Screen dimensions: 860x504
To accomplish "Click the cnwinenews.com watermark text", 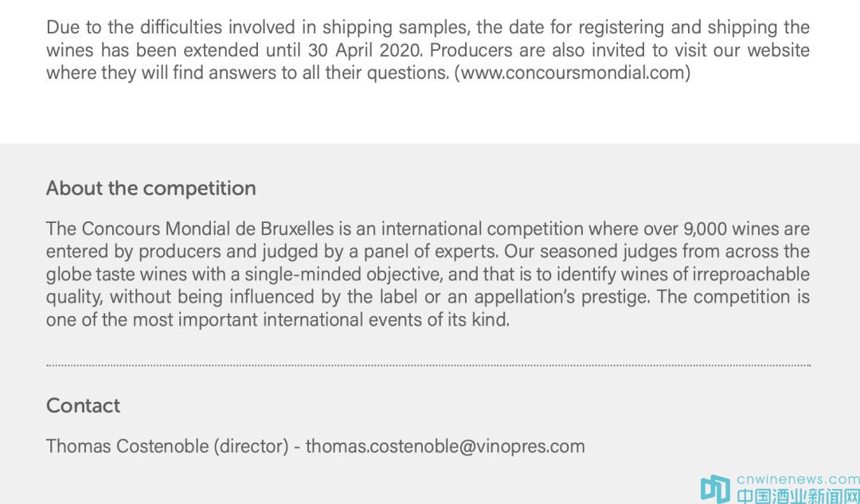I will click(x=798, y=479).
